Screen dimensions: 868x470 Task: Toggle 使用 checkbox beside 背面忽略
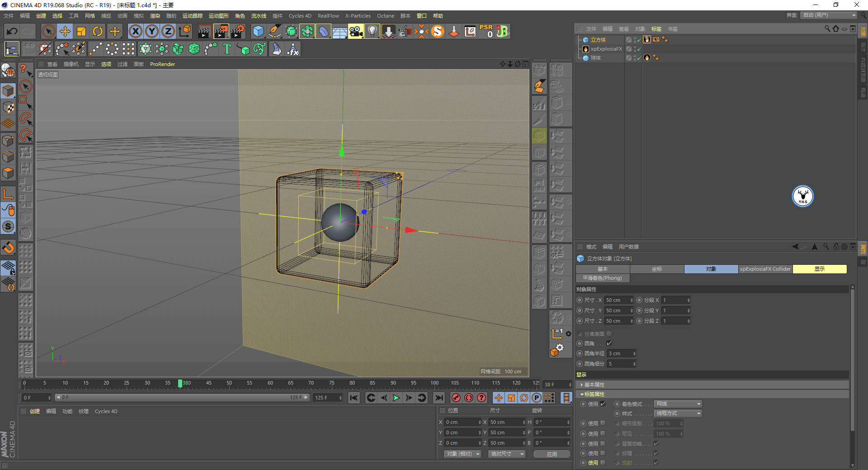603,444
